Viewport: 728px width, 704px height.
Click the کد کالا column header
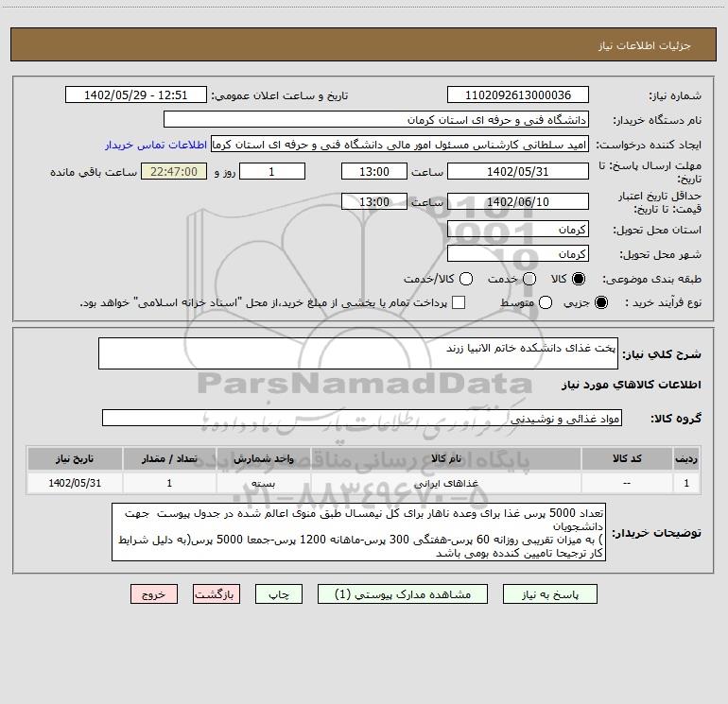tap(627, 458)
